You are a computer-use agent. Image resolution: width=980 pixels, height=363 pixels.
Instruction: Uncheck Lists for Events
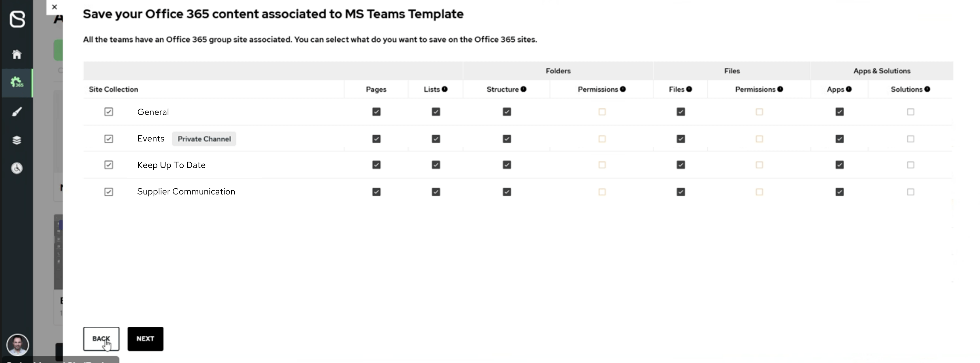pyautogui.click(x=436, y=139)
